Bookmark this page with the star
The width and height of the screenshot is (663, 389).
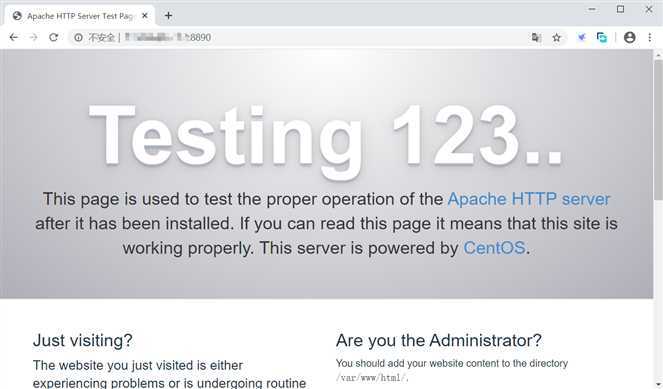[x=556, y=38]
